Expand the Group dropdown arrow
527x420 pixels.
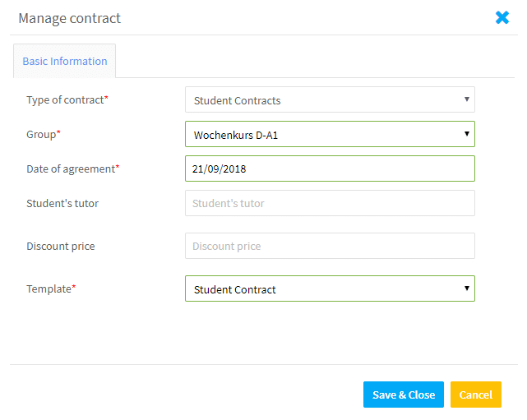click(x=466, y=134)
